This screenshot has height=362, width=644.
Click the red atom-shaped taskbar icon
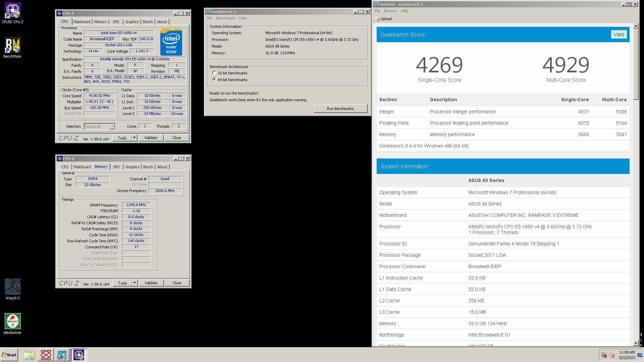[46, 355]
